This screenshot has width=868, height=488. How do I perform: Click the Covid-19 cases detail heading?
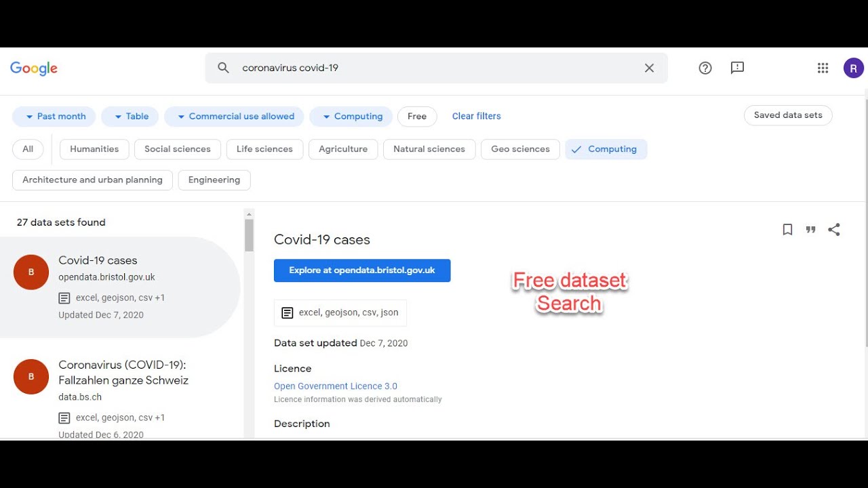(x=322, y=240)
